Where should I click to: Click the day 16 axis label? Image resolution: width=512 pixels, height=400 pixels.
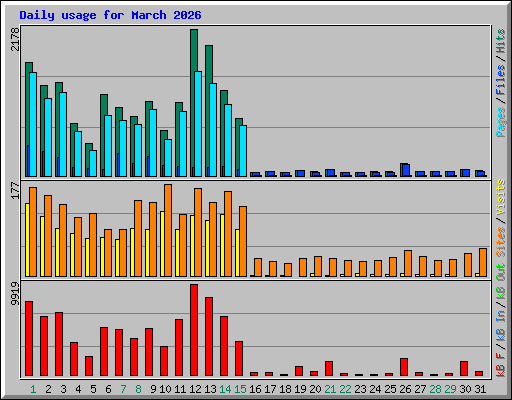[255, 389]
